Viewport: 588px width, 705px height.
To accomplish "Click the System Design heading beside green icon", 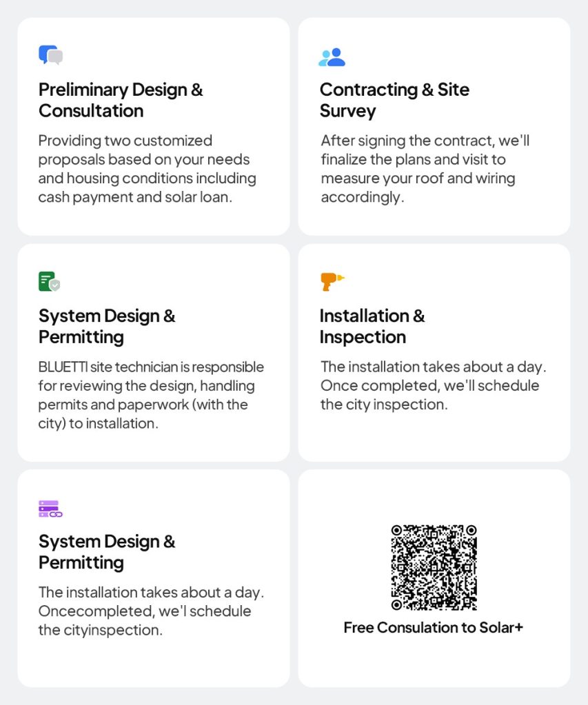I will point(107,327).
